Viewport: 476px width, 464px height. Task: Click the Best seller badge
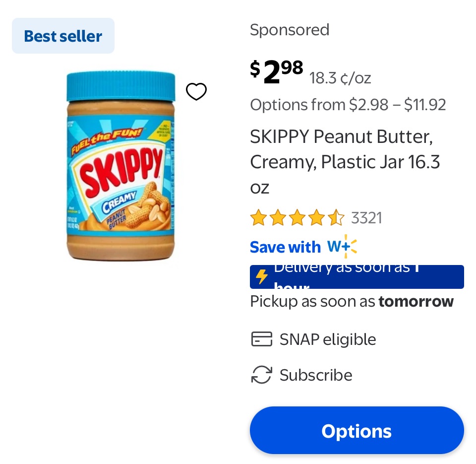[x=63, y=36]
